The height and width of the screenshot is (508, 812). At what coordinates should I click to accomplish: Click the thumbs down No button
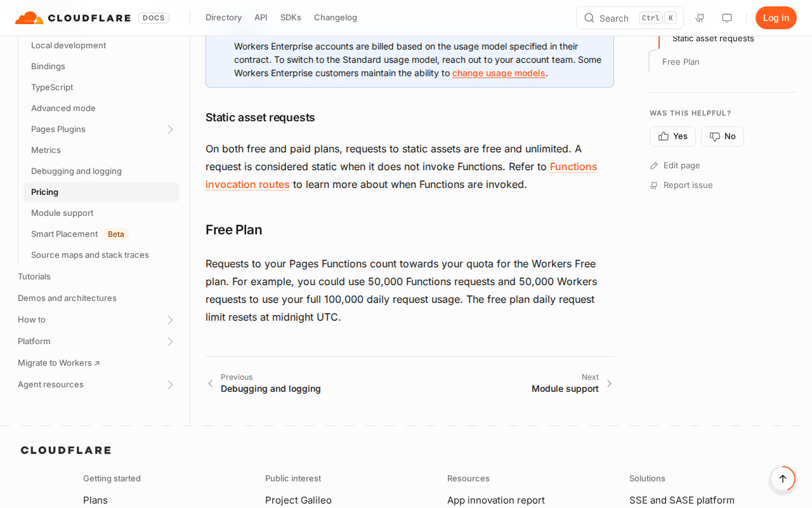(723, 137)
